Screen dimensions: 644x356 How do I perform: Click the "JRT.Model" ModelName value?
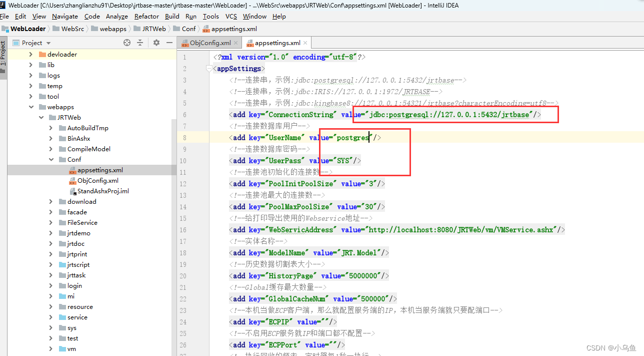(359, 253)
